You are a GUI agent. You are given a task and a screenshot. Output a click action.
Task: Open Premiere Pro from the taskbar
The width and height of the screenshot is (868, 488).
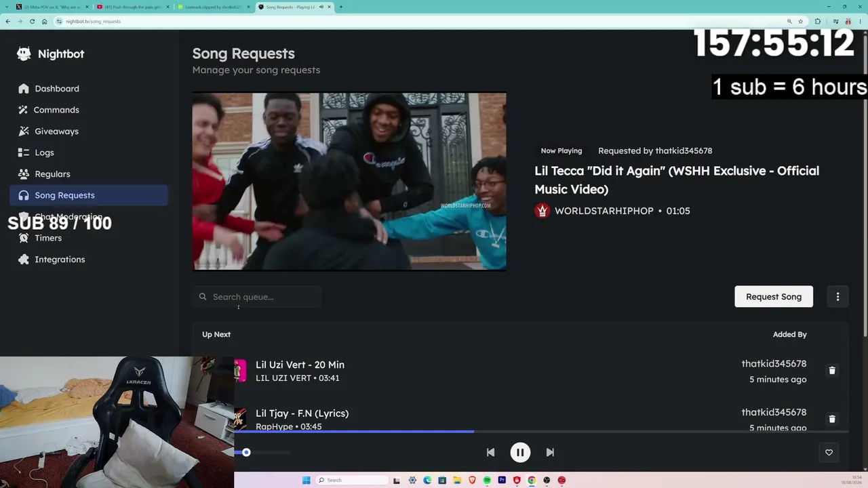click(502, 481)
